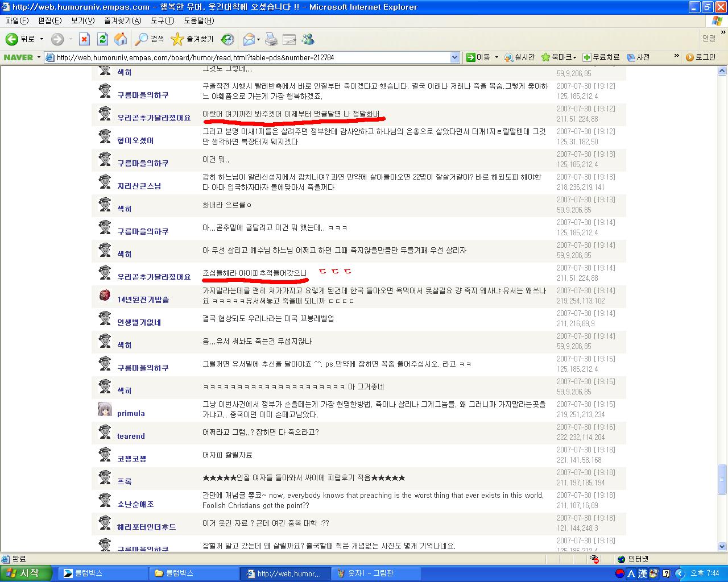Open the 도구(T) menu
Viewport: 728px width, 582px height.
pos(162,20)
